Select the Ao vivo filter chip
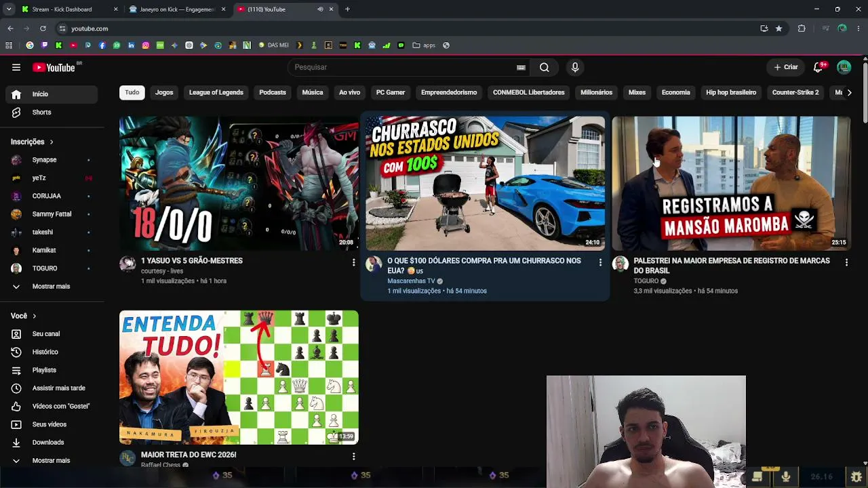Viewport: 868px width, 488px height. tap(349, 92)
